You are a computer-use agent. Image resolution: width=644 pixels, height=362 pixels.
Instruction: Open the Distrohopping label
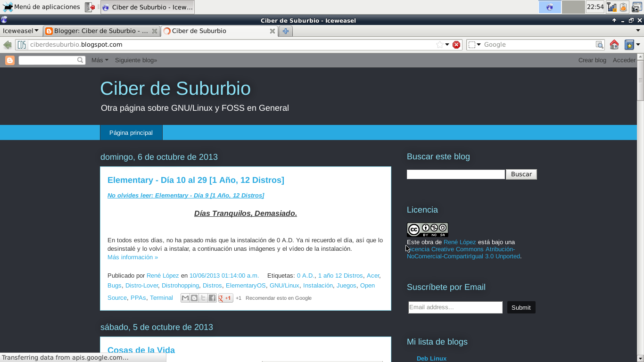(180, 286)
